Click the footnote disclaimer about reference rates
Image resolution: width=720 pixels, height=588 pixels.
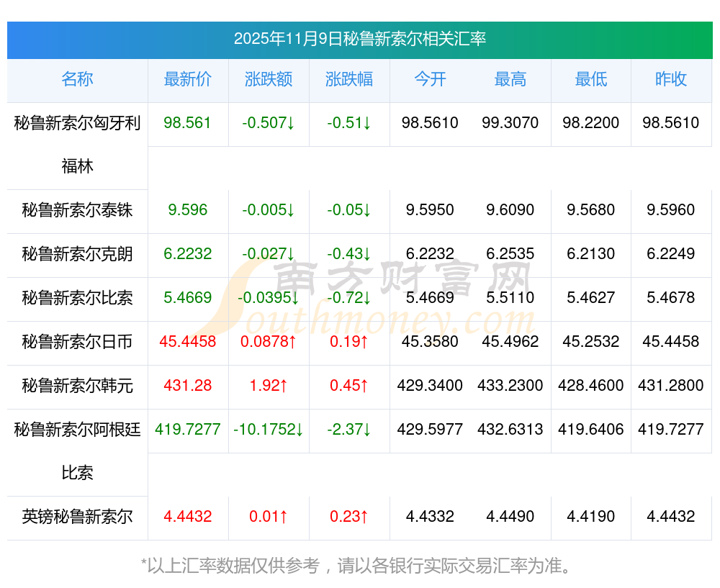pos(359,566)
